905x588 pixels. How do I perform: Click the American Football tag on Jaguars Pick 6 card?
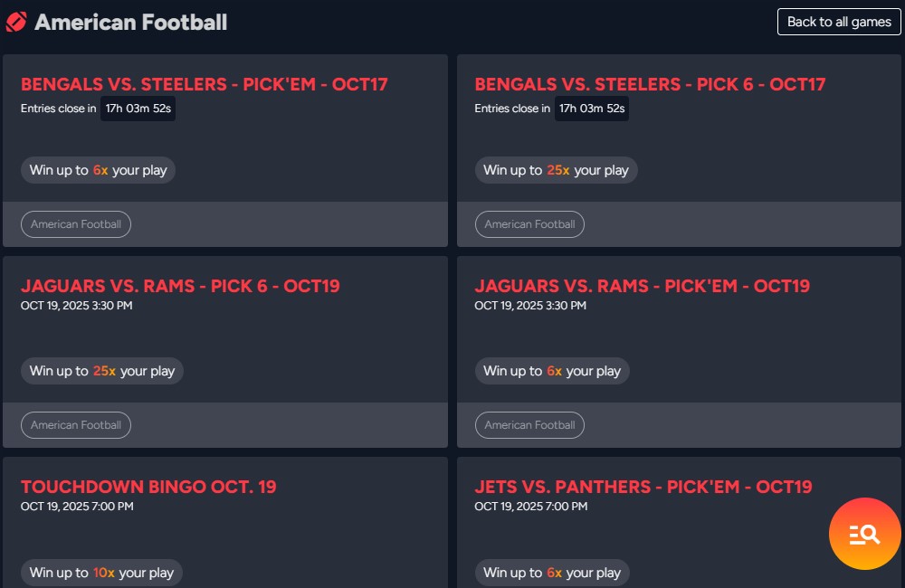76,424
